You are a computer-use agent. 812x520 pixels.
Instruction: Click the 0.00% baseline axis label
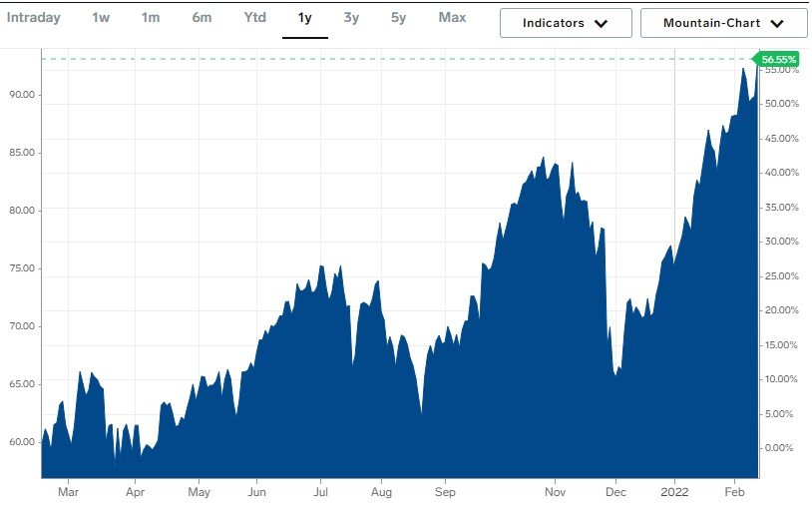click(x=781, y=448)
